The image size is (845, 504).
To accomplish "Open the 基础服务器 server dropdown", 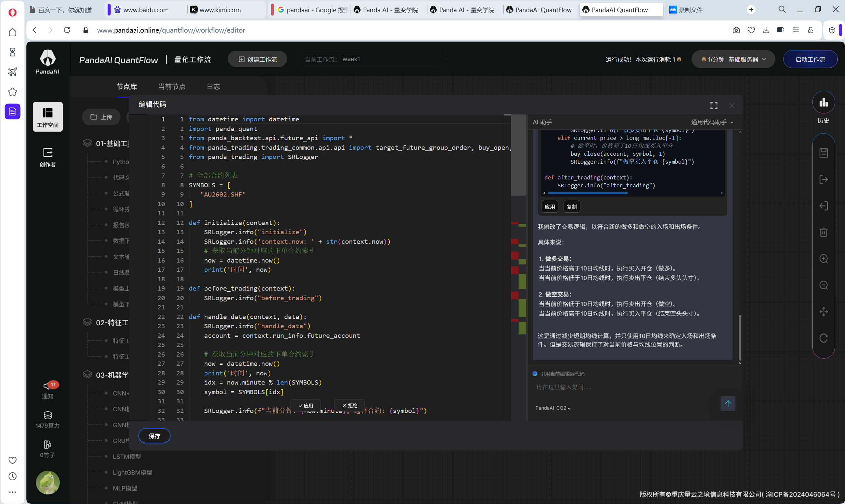I will click(733, 59).
